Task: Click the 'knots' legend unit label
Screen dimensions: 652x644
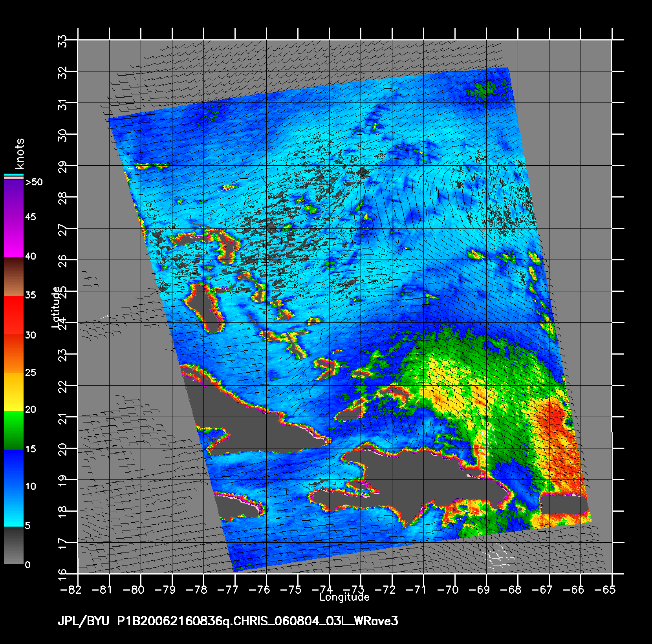Action: pyautogui.click(x=20, y=154)
